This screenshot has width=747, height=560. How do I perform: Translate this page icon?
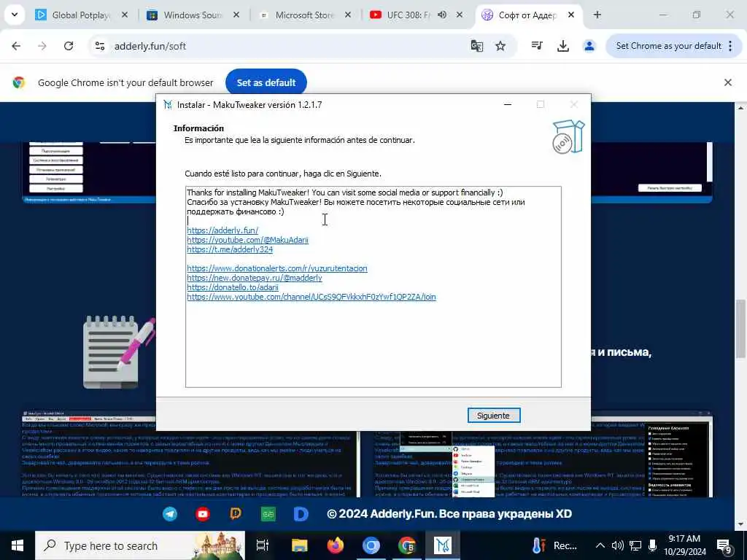coord(477,46)
